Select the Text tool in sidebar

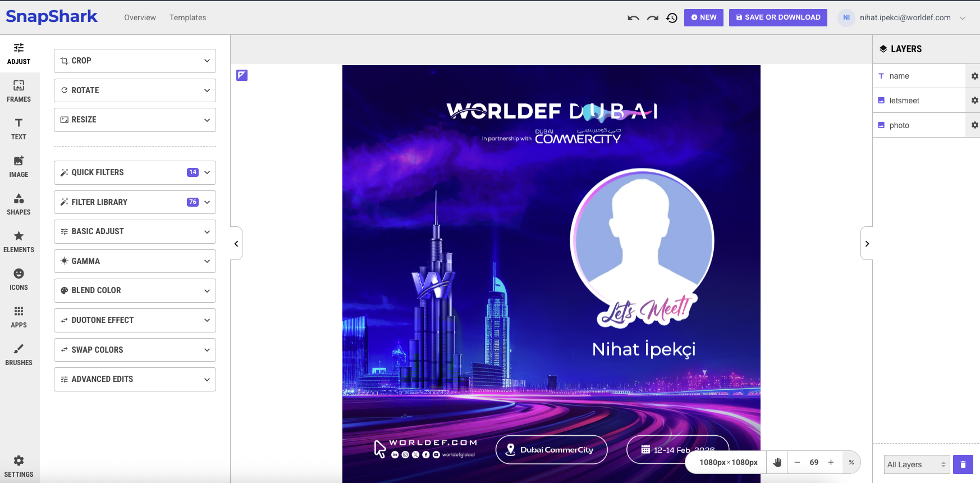click(x=19, y=129)
